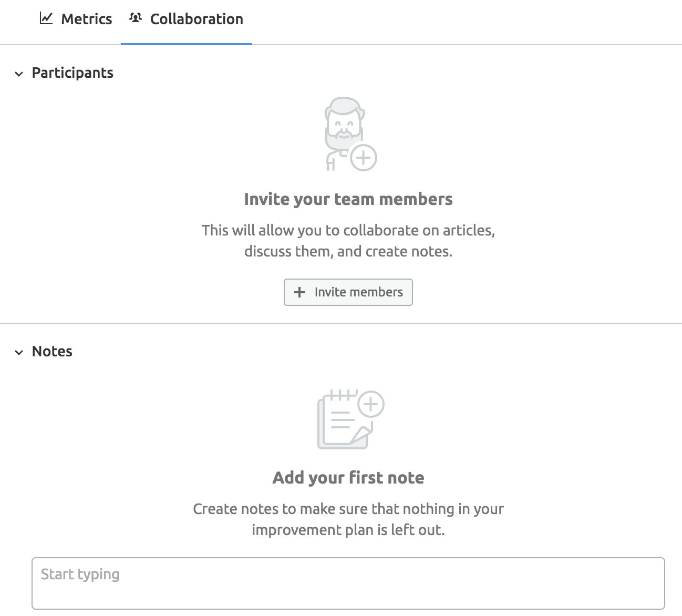Viewport: 682px width, 616px height.
Task: Focus the Start typing note field
Action: click(x=348, y=583)
